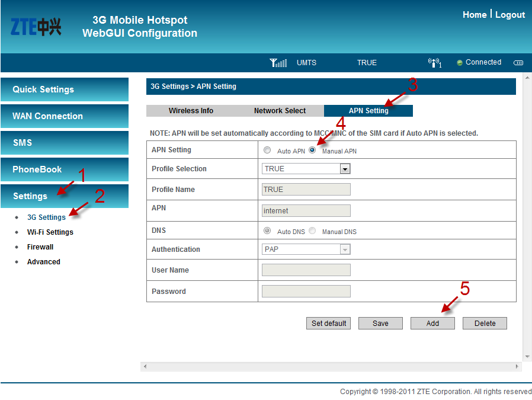Choose the Manual DNS radio option

[312, 231]
